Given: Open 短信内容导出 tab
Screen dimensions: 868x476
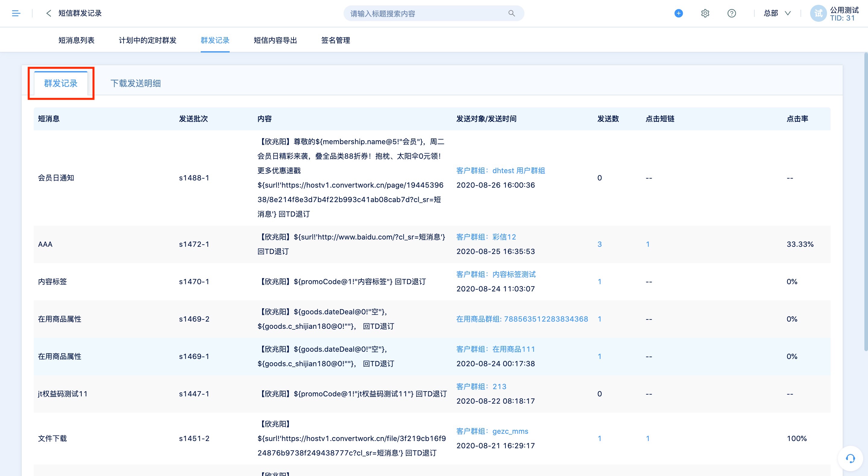Looking at the screenshot, I should (275, 40).
